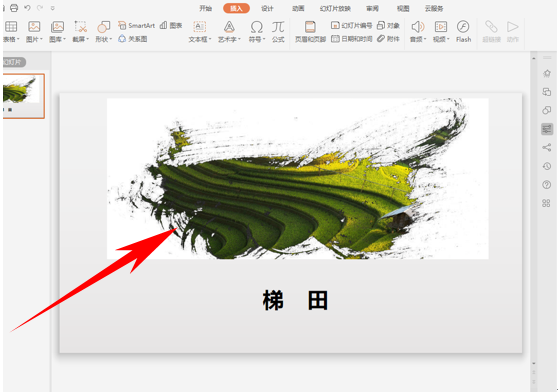The width and height of the screenshot is (558, 392).
Task: Open the 截屏 dropdown label arrow
Action: coord(88,39)
